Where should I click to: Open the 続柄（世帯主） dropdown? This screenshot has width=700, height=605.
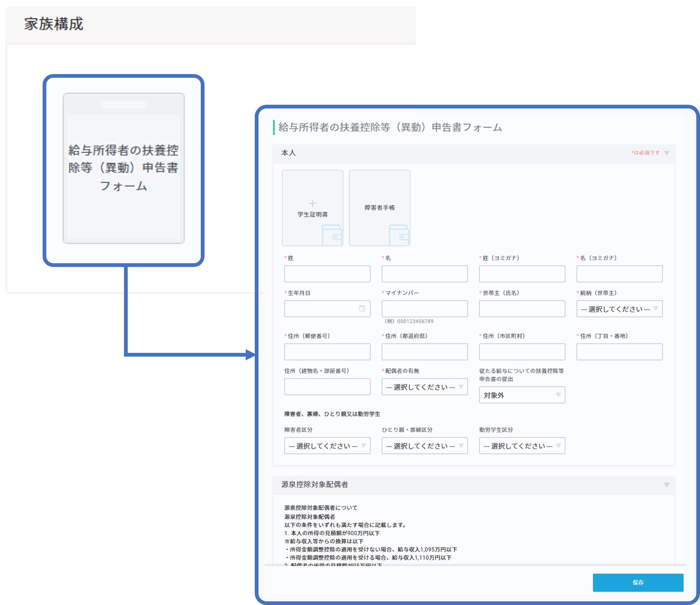[619, 309]
